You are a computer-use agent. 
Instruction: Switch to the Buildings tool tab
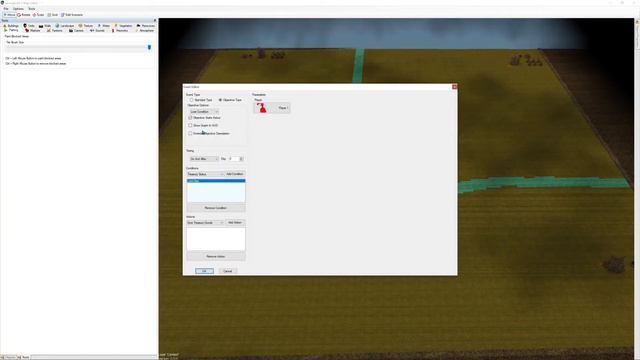[11, 26]
